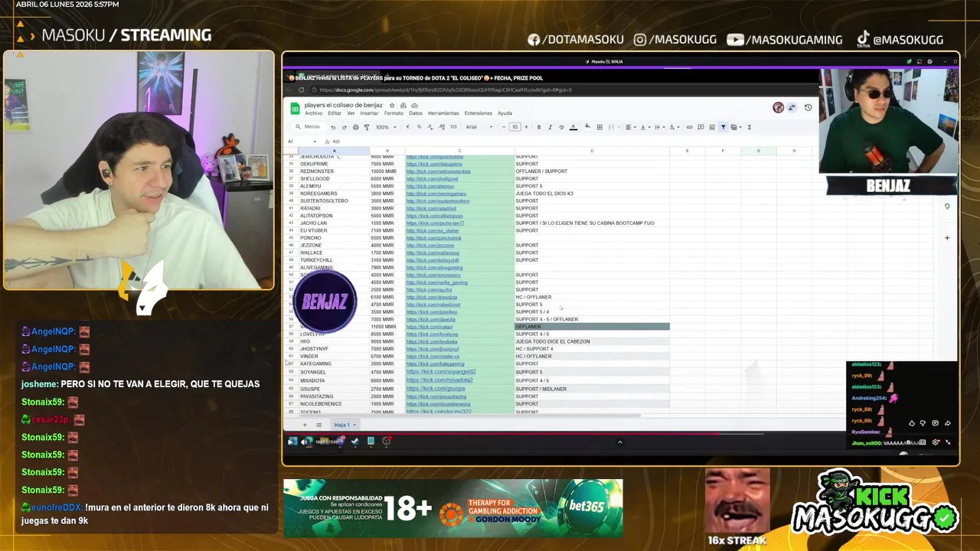Open the vertical align dropdown
This screenshot has width=980, height=551.
click(645, 127)
